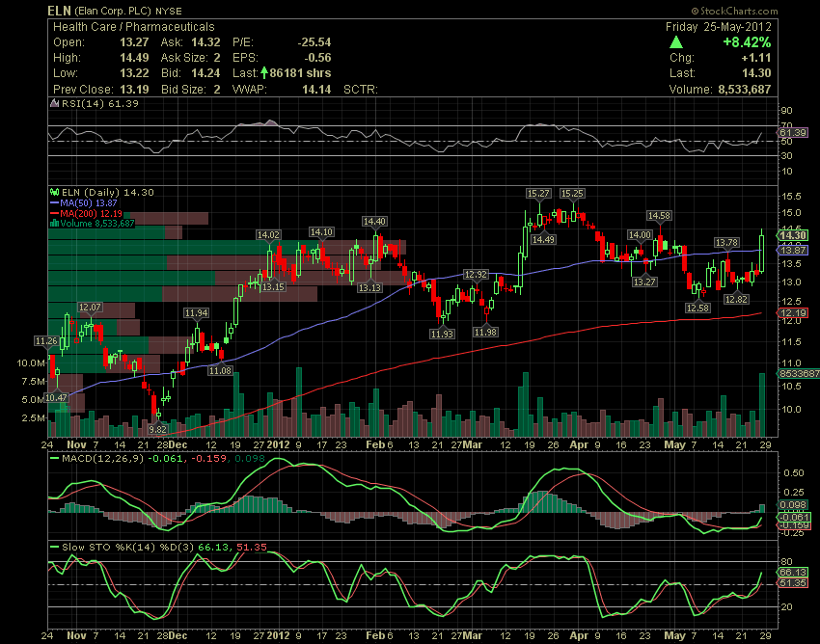
Task: Click the 14.00 price label
Action: 640,235
